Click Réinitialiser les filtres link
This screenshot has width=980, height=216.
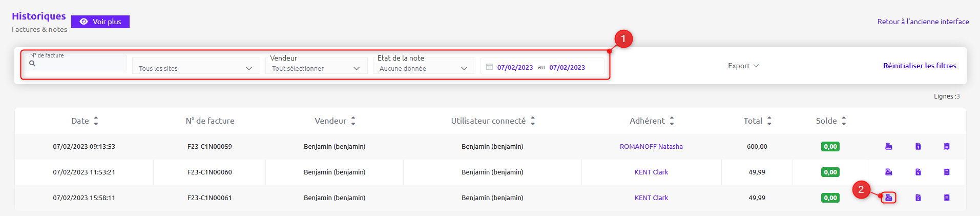point(920,66)
